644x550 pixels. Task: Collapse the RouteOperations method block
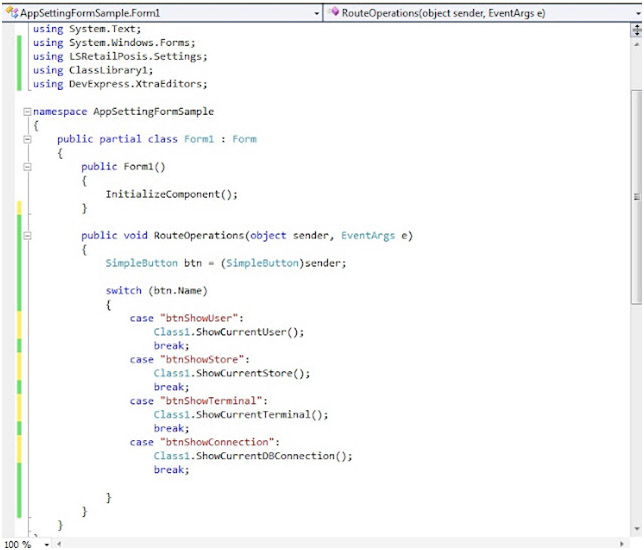point(26,236)
